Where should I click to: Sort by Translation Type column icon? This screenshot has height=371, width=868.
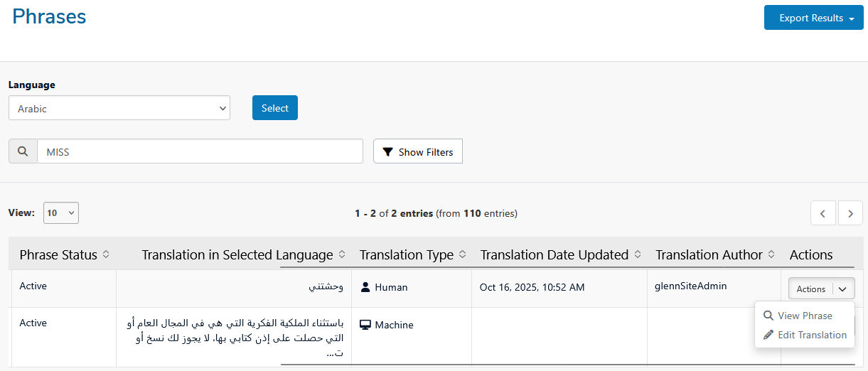click(x=463, y=254)
